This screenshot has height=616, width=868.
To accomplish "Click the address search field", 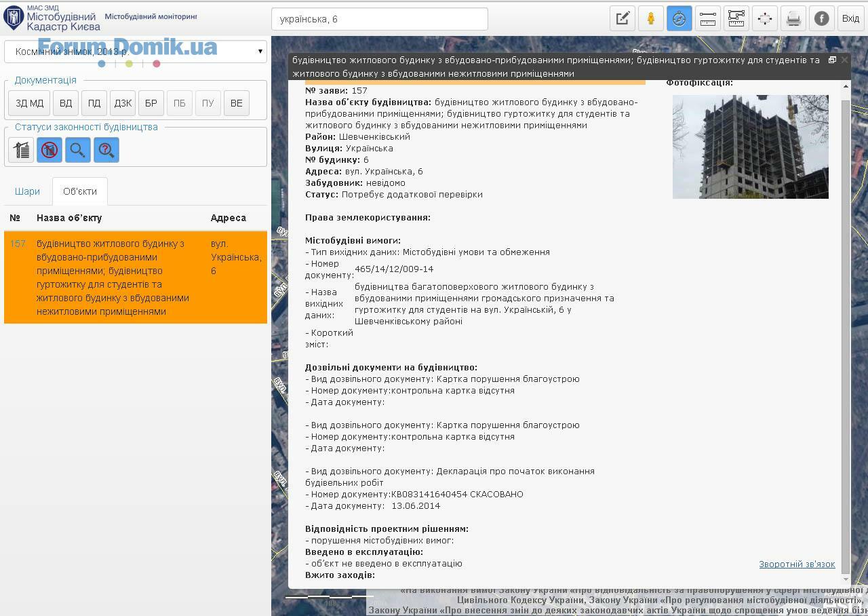I will click(x=379, y=19).
